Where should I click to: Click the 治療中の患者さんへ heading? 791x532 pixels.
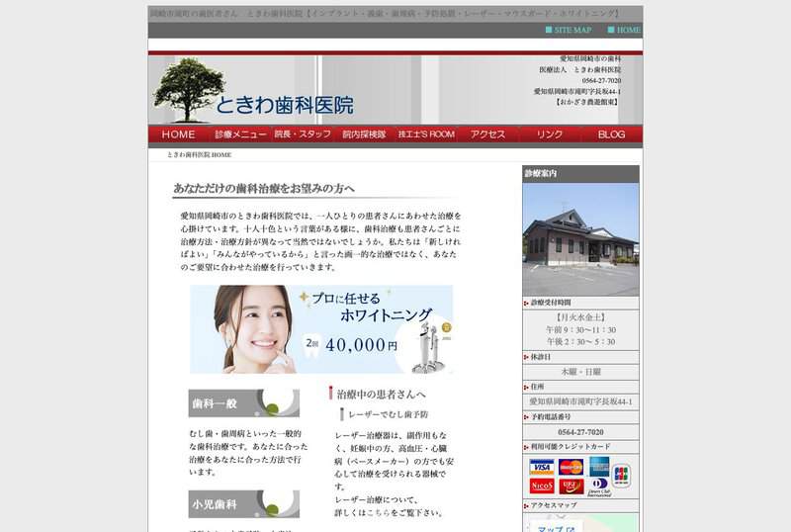381,395
